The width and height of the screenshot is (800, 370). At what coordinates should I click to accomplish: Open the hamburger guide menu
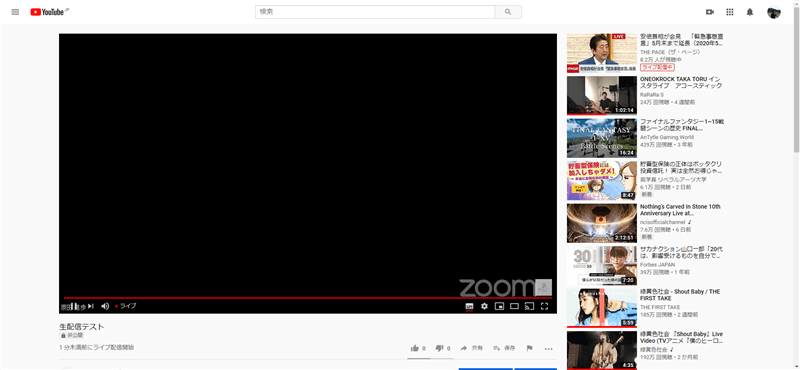click(x=15, y=12)
